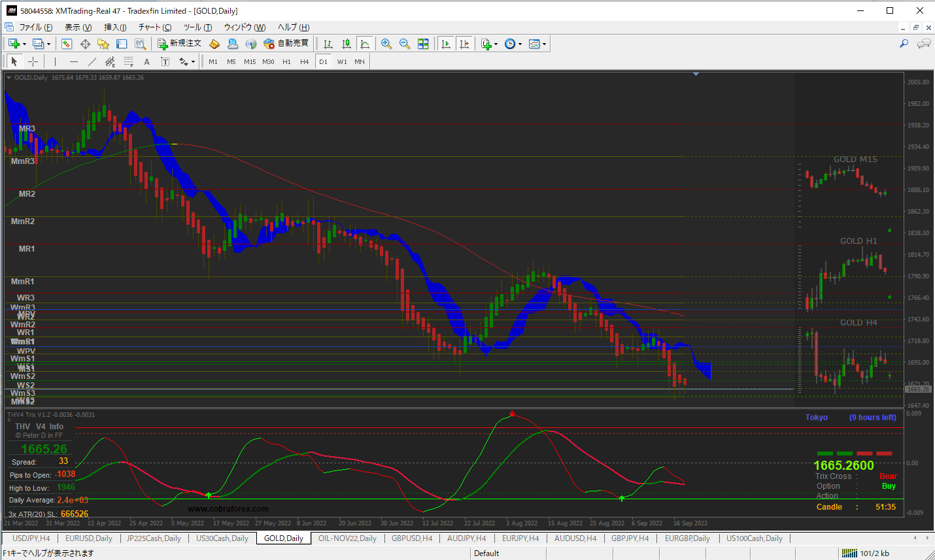Select the text 'A' drawing tool

click(x=147, y=61)
